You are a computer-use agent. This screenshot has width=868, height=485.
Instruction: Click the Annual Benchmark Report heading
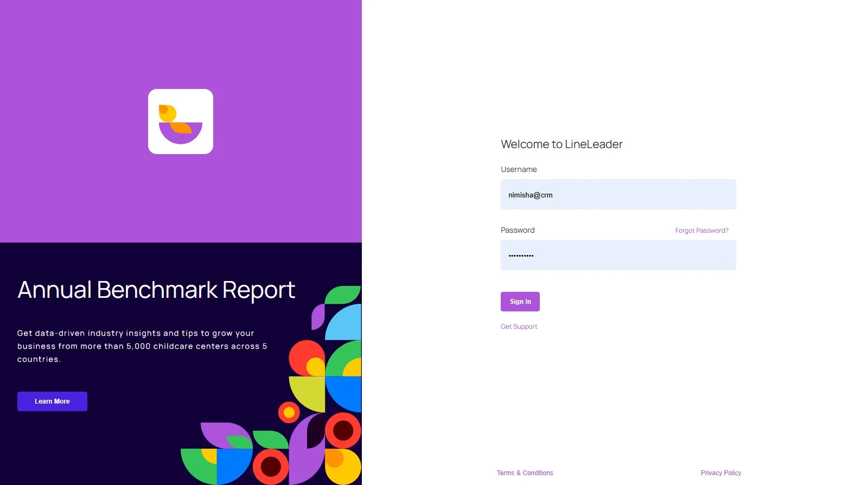(156, 290)
